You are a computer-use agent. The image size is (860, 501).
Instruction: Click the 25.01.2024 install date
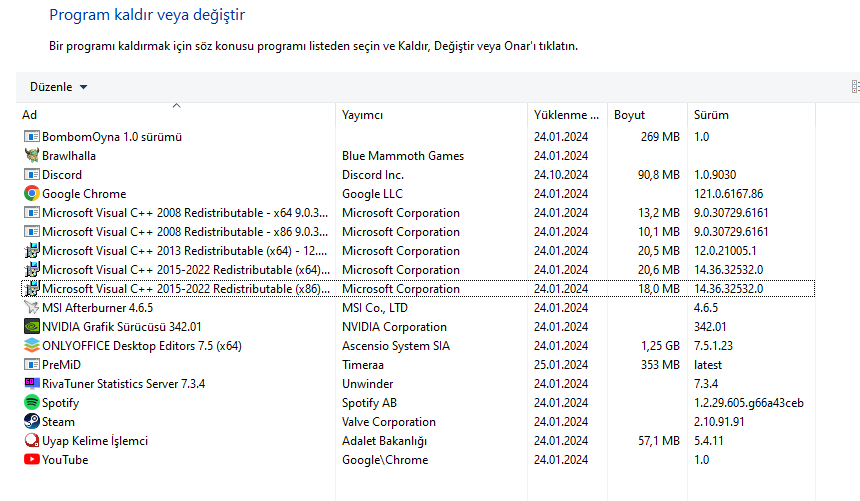click(561, 365)
